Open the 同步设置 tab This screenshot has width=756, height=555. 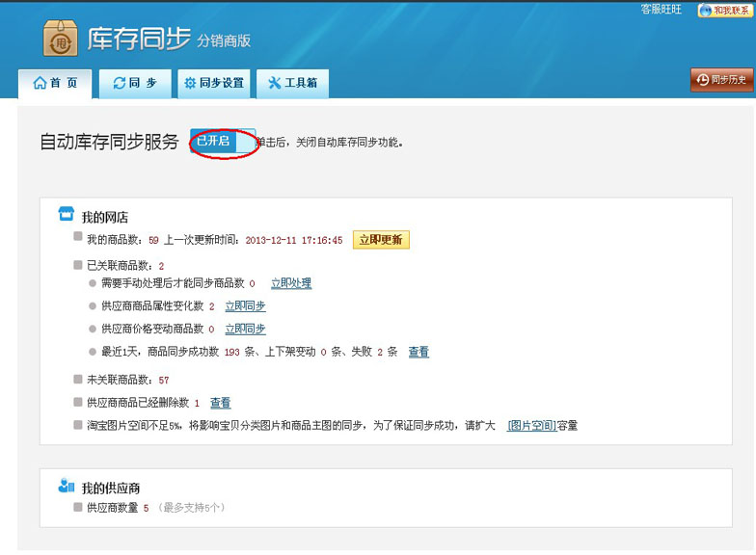[x=214, y=83]
